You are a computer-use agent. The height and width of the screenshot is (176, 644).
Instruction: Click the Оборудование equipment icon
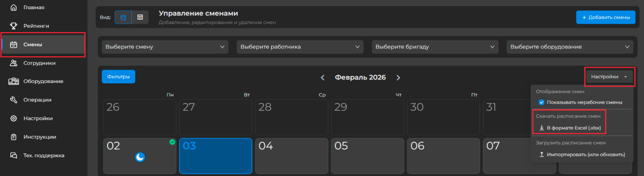pyautogui.click(x=14, y=81)
